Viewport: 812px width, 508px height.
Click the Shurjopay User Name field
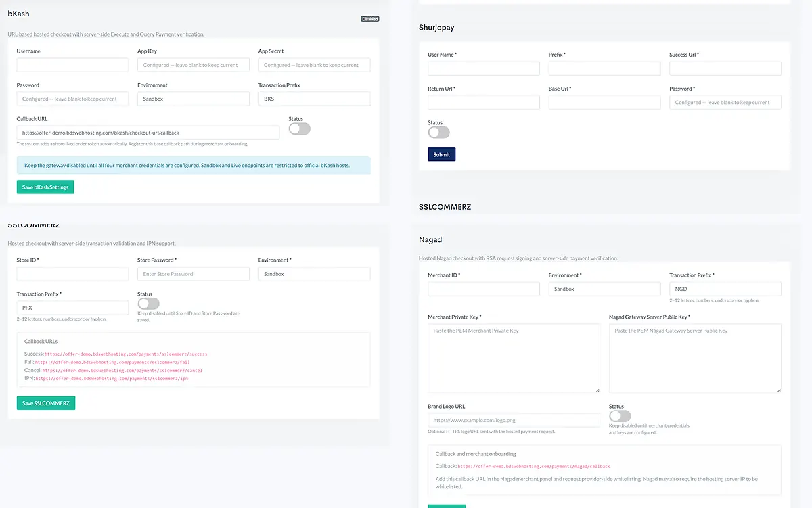pos(484,68)
